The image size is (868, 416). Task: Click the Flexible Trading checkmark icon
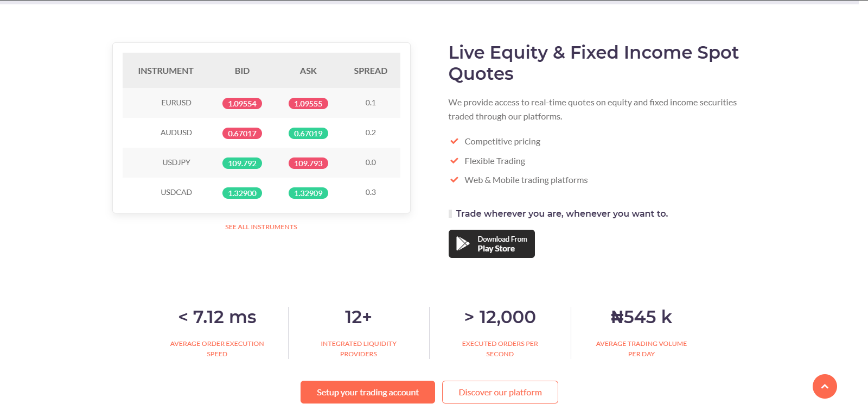point(455,161)
